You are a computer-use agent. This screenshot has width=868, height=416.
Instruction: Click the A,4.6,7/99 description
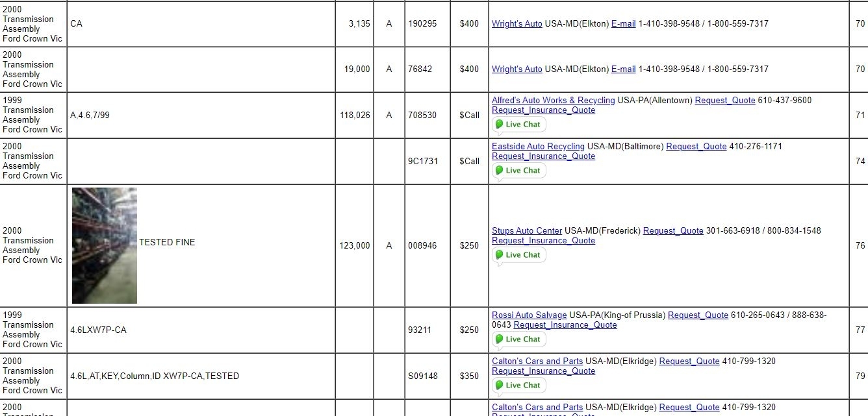pos(90,115)
